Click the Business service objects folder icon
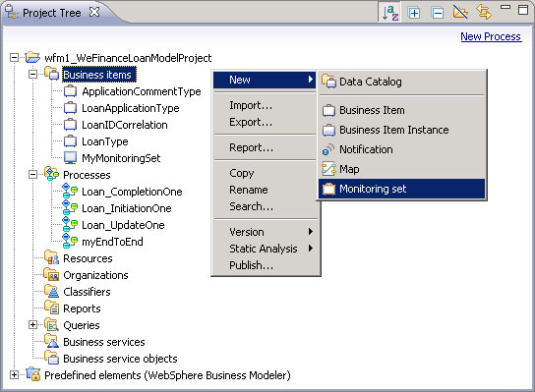 tap(51, 358)
